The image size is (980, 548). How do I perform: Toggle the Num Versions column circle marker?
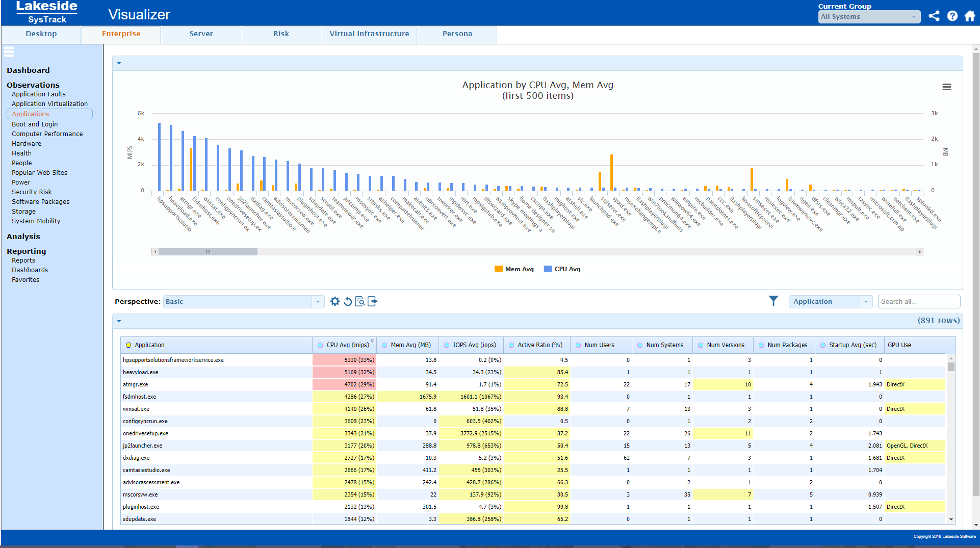point(701,345)
